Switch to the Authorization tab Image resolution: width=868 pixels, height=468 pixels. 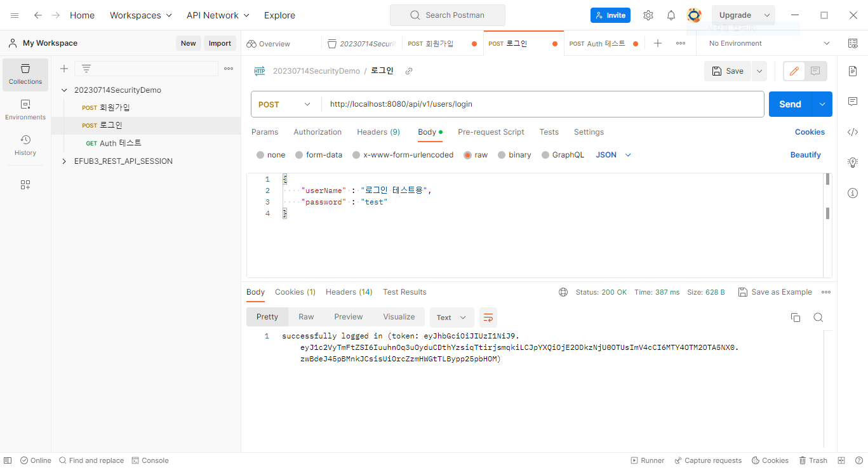coord(317,132)
